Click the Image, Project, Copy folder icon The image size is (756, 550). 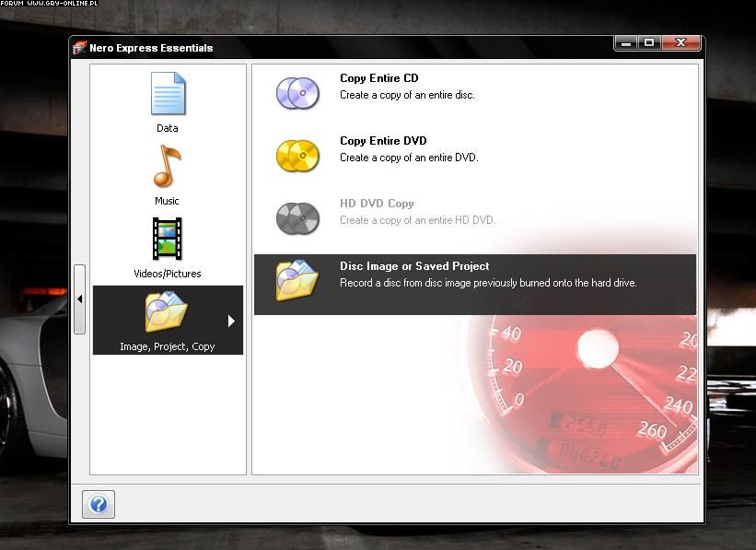[x=167, y=311]
